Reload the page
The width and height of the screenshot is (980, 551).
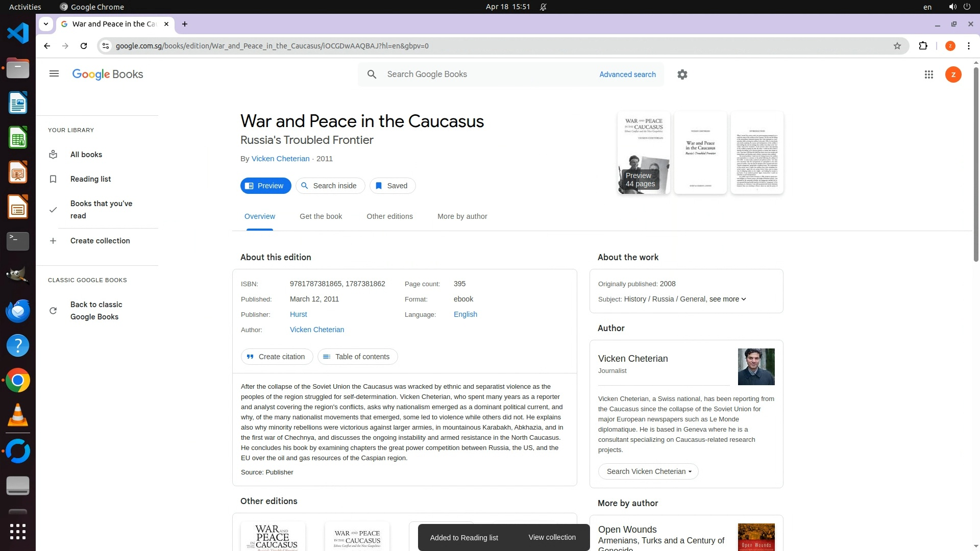84,46
